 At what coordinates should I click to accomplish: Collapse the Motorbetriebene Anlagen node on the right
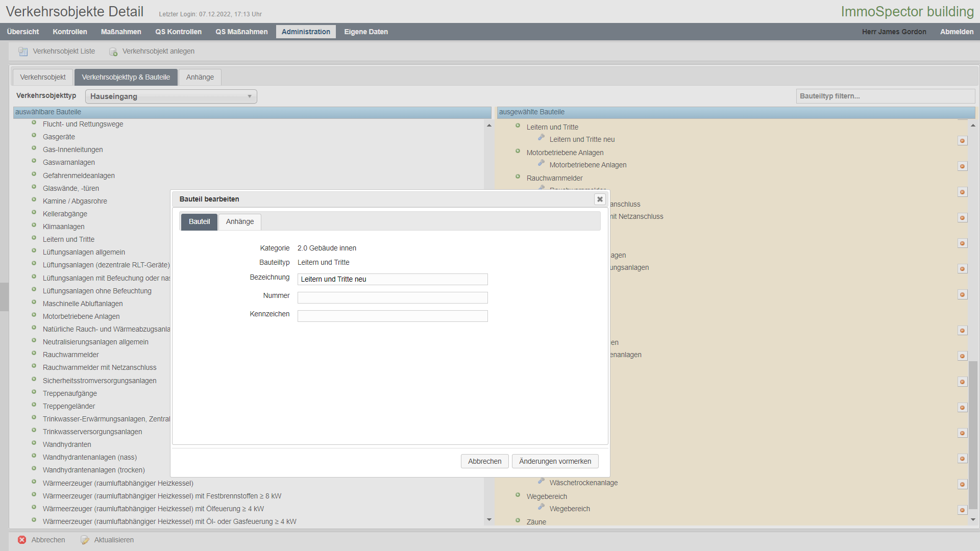(x=518, y=152)
